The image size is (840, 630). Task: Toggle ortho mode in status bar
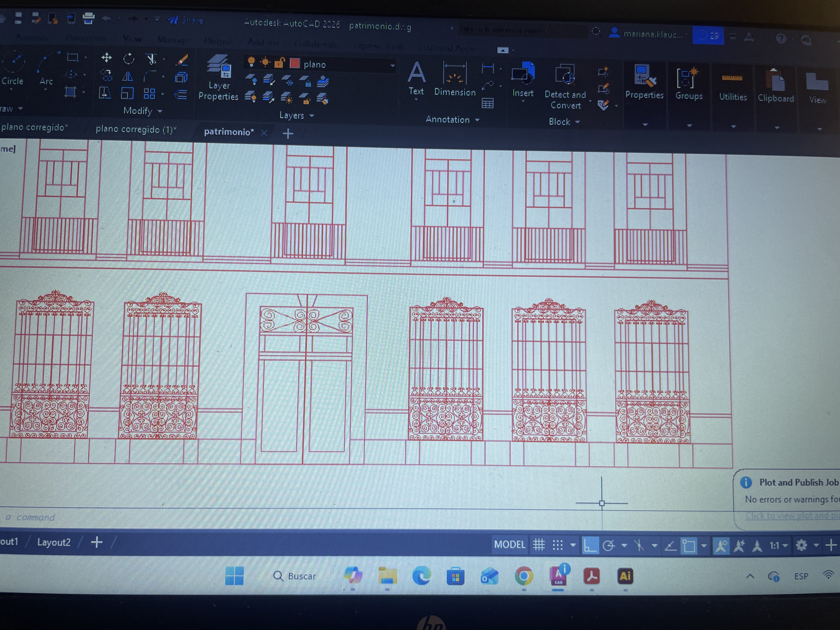click(x=590, y=546)
